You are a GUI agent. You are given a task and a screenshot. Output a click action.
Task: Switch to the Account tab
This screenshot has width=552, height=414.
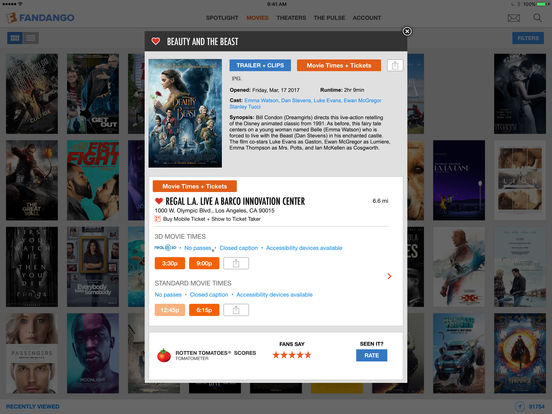[367, 18]
